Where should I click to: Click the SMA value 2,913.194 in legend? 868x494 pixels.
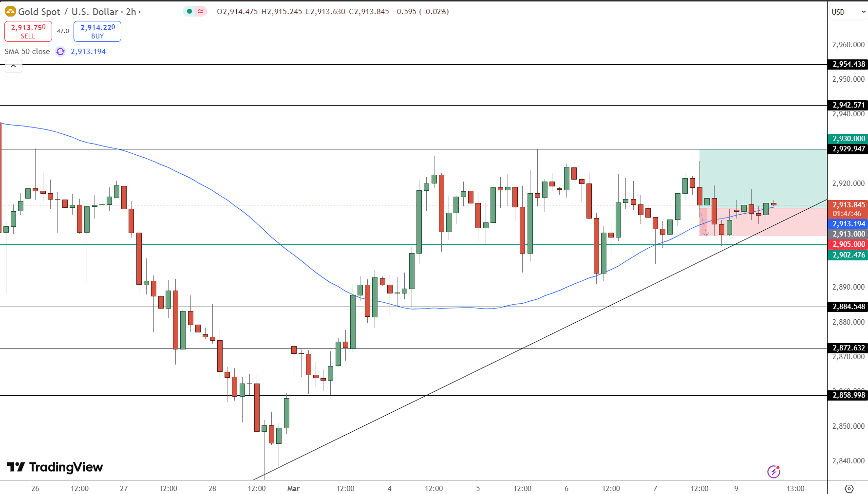pyautogui.click(x=88, y=52)
